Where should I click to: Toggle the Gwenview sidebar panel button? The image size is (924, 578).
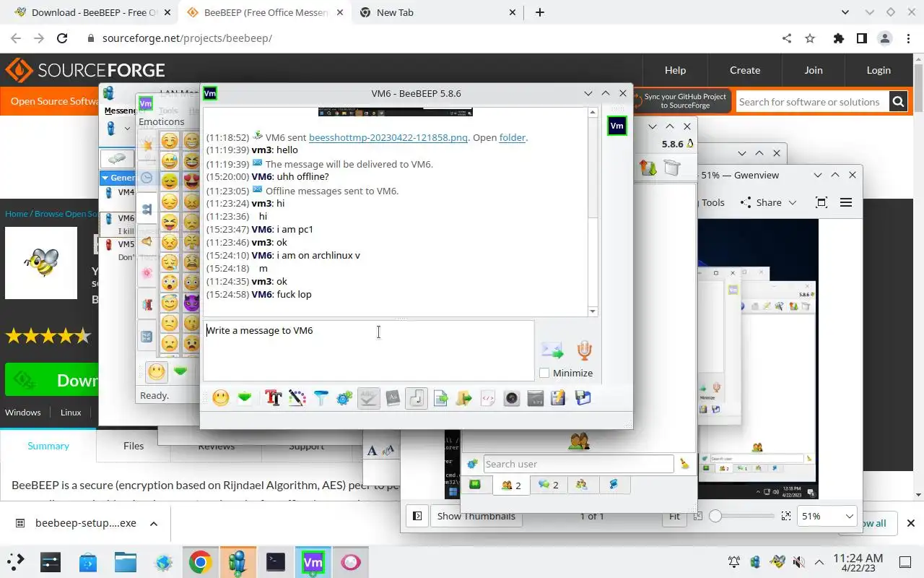(417, 516)
